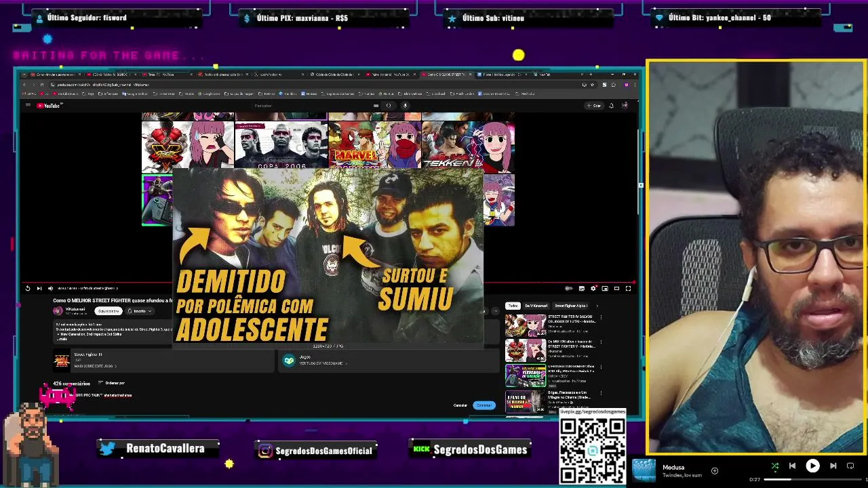The width and height of the screenshot is (868, 488).
Task: Select the De VKukamari filter chip
Action: 536,306
